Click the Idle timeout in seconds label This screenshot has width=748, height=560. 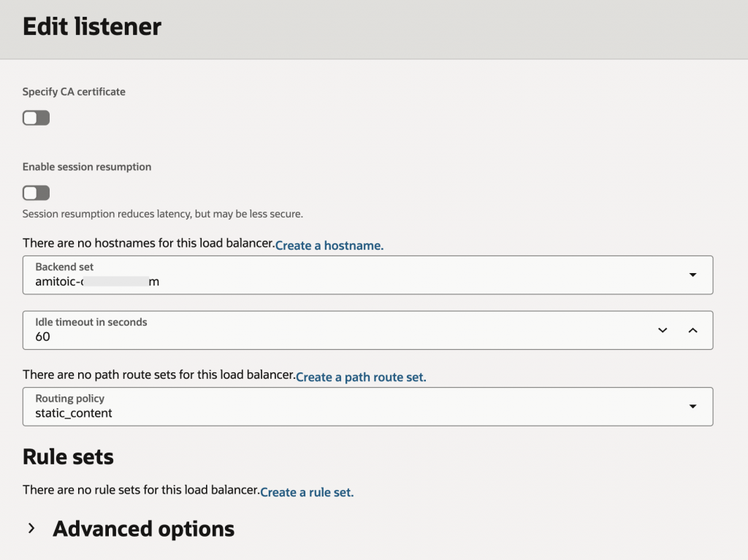click(91, 322)
